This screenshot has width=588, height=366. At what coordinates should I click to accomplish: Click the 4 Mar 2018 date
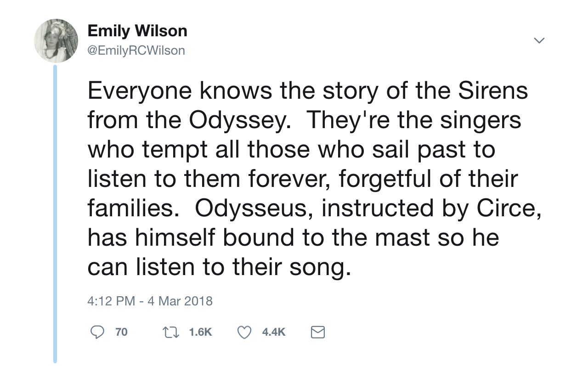[180, 301]
